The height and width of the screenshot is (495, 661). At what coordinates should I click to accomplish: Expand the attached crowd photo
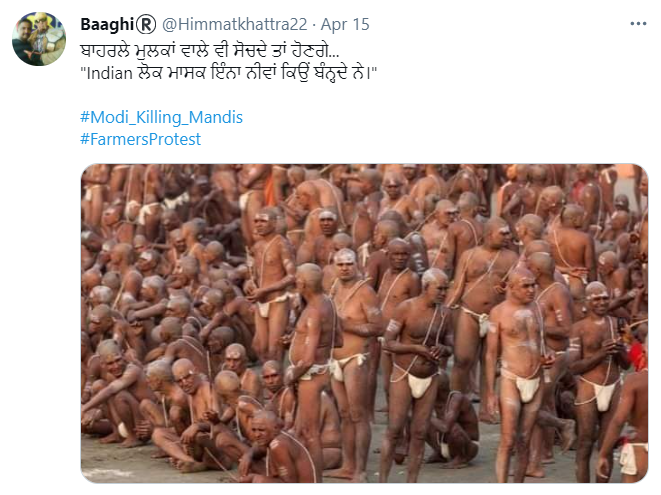click(x=364, y=323)
